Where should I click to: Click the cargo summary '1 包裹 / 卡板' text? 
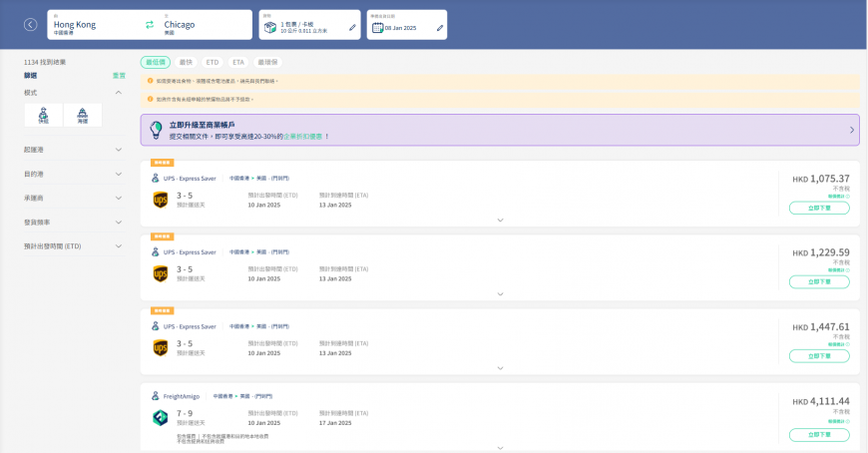[297, 24]
